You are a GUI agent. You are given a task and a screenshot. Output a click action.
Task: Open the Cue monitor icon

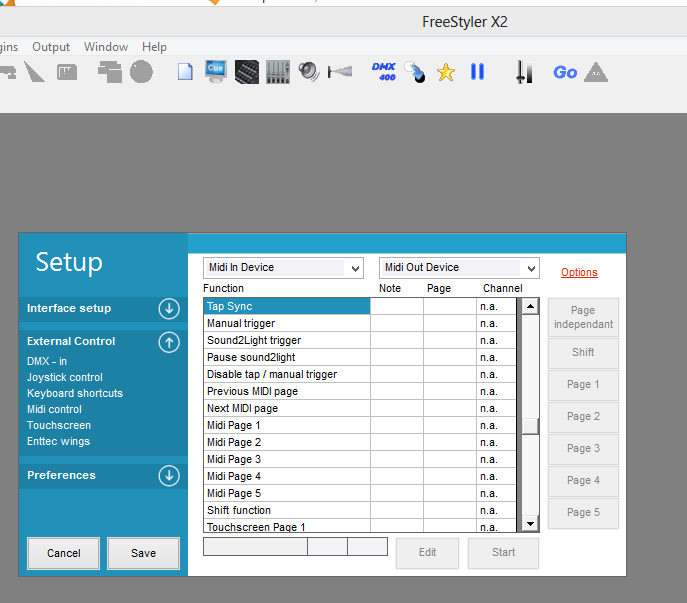[215, 72]
